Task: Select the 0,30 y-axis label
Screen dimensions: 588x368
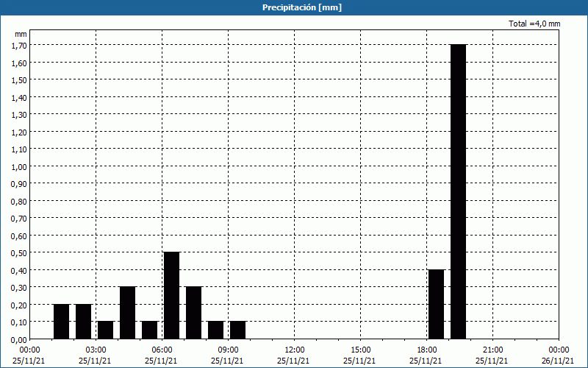Action: coord(20,288)
